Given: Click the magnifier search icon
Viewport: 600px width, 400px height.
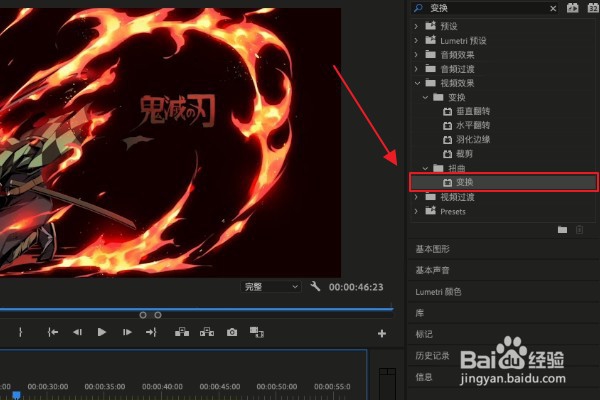Looking at the screenshot, I should point(418,8).
